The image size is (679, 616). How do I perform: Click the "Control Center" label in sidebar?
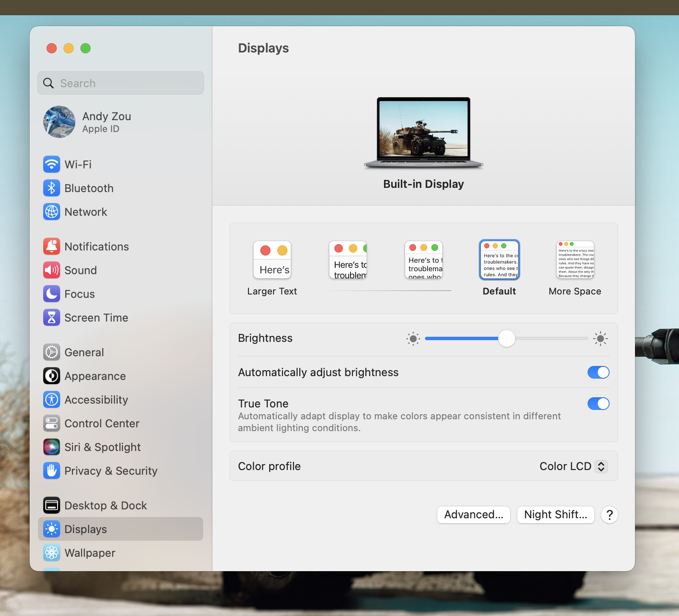tap(102, 423)
